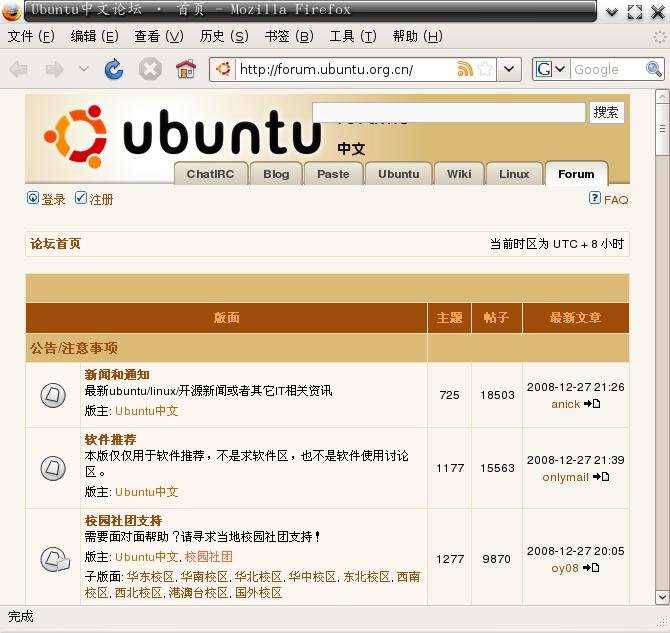The image size is (670, 633).
Task: View latest post icon next to onlymail
Action: (601, 477)
